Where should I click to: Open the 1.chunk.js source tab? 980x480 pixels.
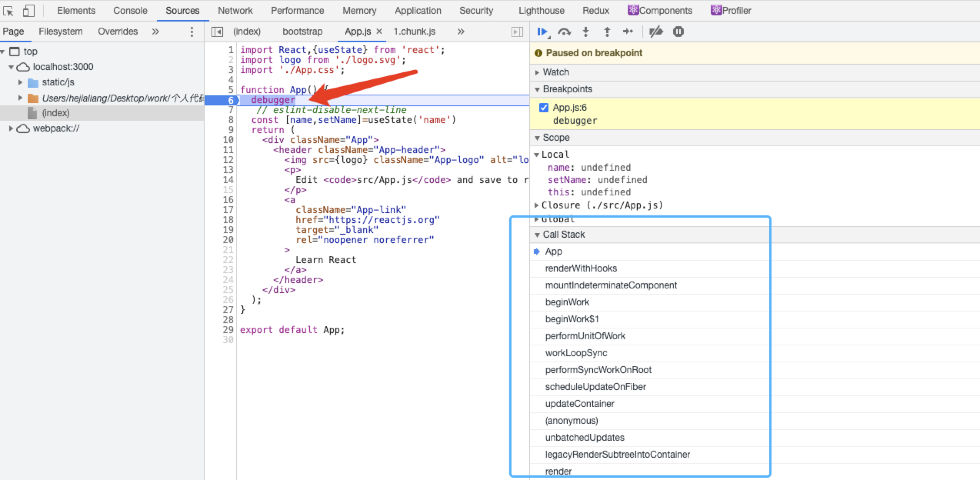pyautogui.click(x=414, y=32)
